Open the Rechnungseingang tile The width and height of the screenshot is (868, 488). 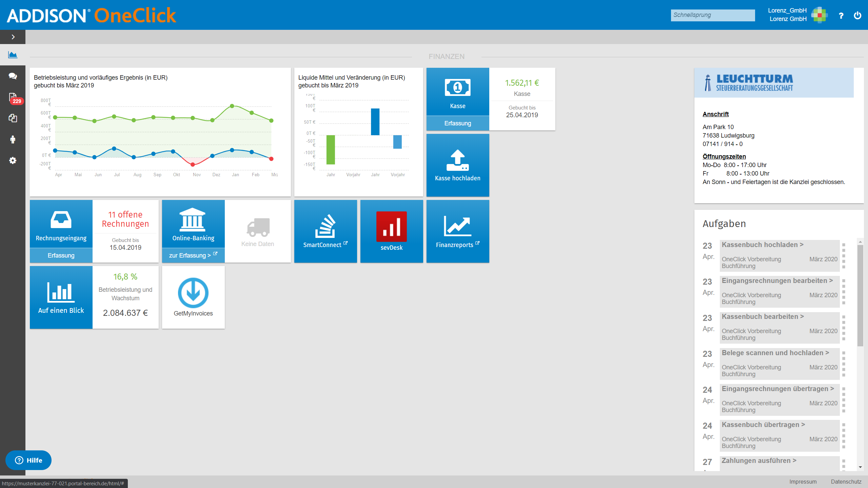[61, 224]
